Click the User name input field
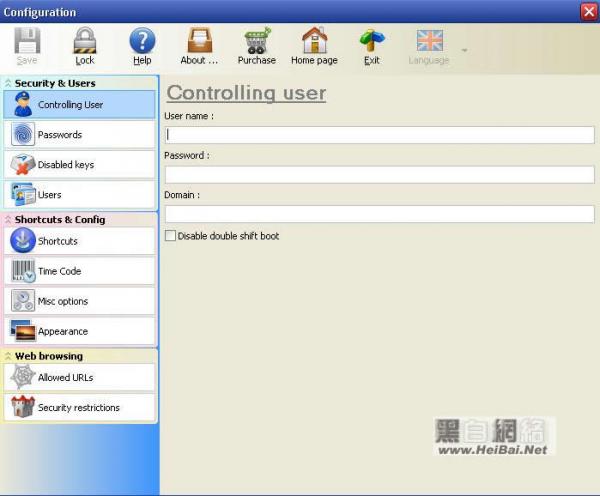 point(379,134)
